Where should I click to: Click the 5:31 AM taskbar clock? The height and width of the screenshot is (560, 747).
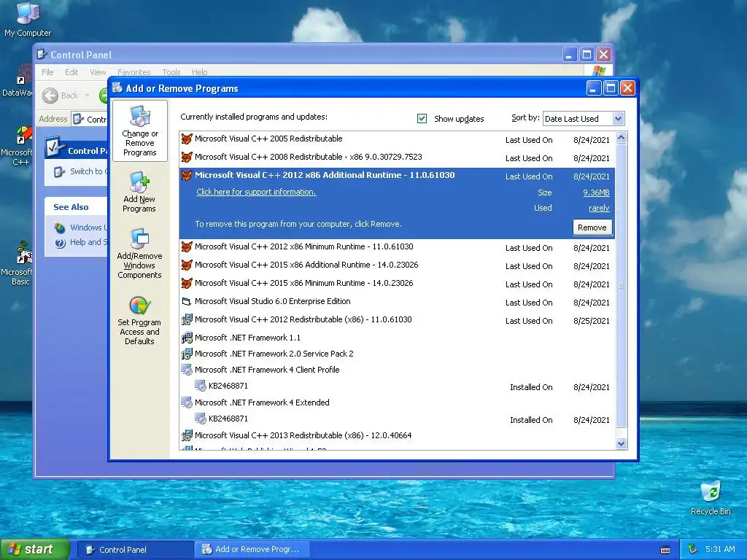(720, 550)
